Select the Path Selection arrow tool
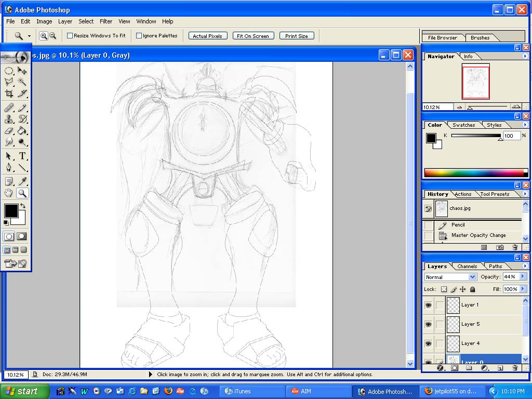Screen dimensions: 532x399 9,156
